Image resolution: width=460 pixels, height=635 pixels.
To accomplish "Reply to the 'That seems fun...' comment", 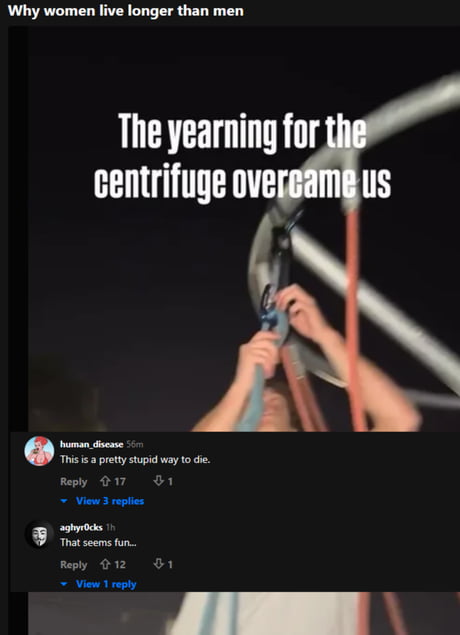I will [73, 565].
